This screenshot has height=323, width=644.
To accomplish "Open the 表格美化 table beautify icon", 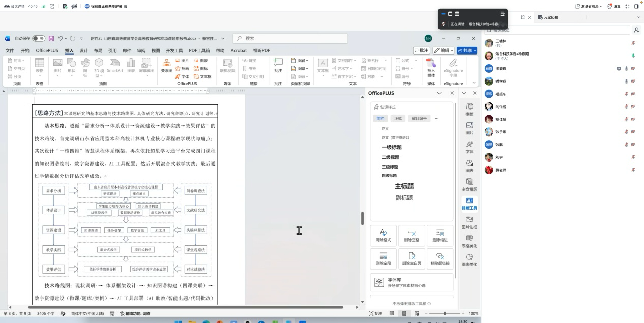I will (x=470, y=241).
